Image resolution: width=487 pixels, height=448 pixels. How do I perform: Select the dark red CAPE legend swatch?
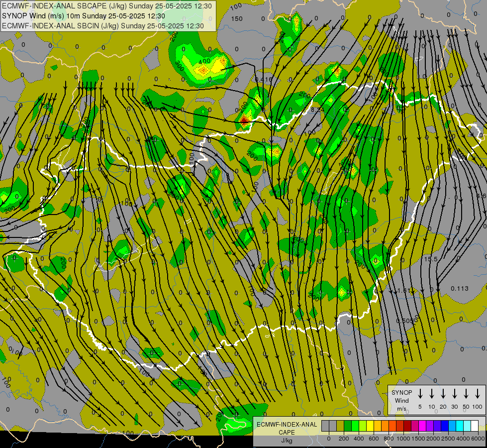click(407, 426)
